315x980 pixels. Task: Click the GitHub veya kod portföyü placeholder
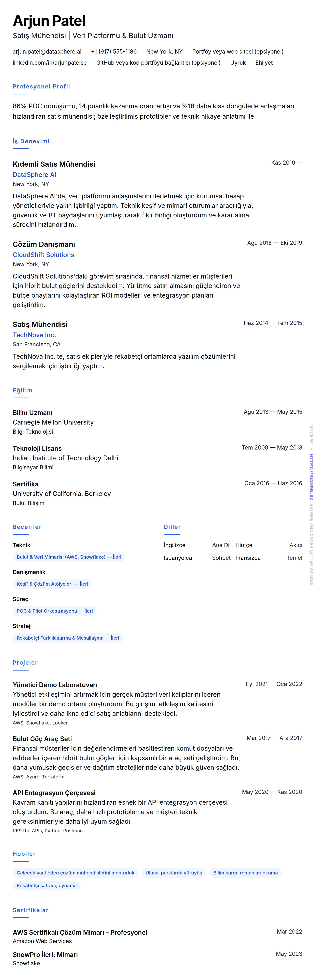click(158, 62)
